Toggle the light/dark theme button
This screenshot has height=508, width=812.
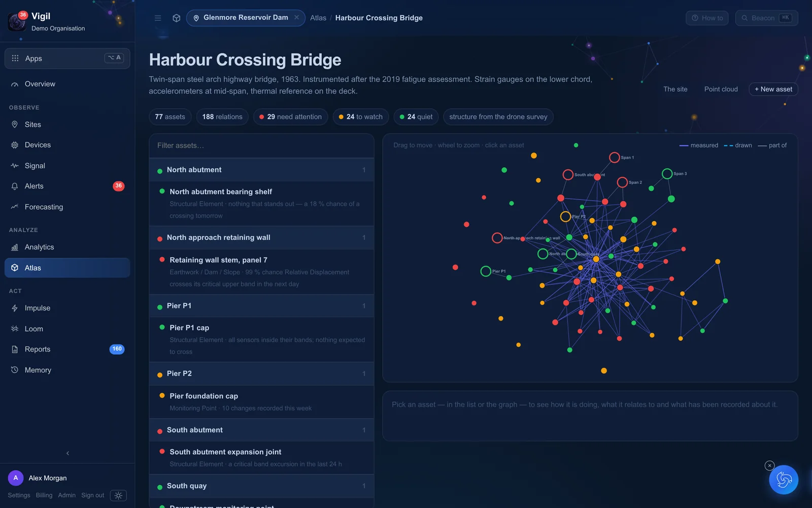118,495
